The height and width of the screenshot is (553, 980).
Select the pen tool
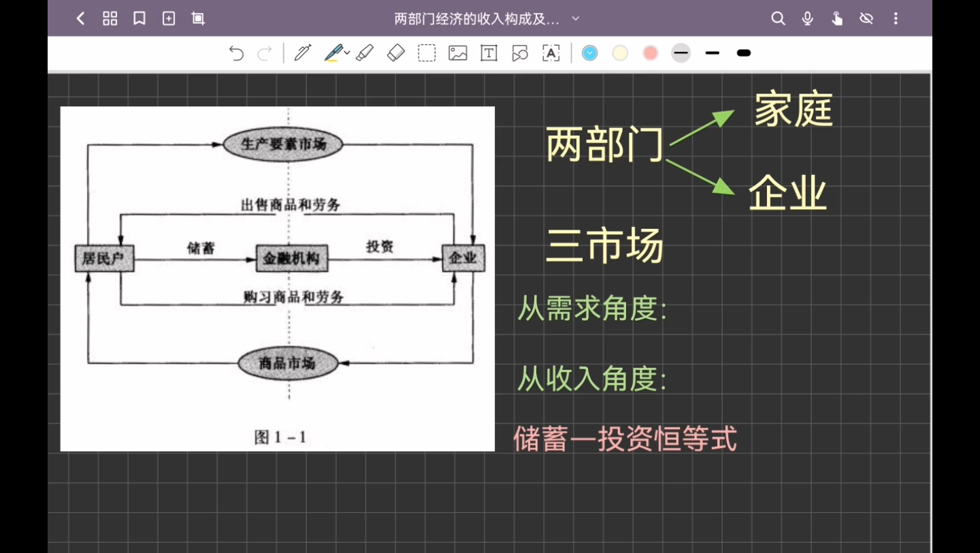click(303, 52)
